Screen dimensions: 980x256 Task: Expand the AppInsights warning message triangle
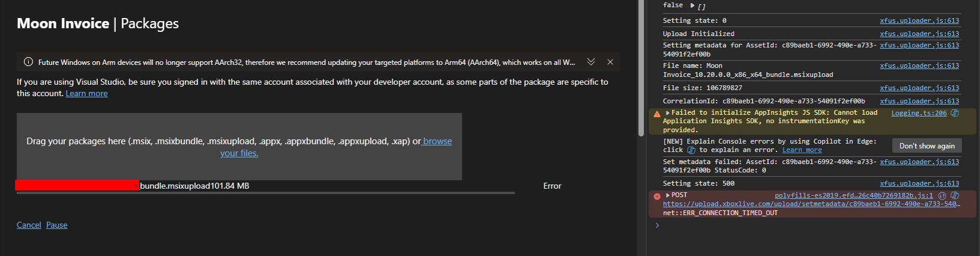668,113
